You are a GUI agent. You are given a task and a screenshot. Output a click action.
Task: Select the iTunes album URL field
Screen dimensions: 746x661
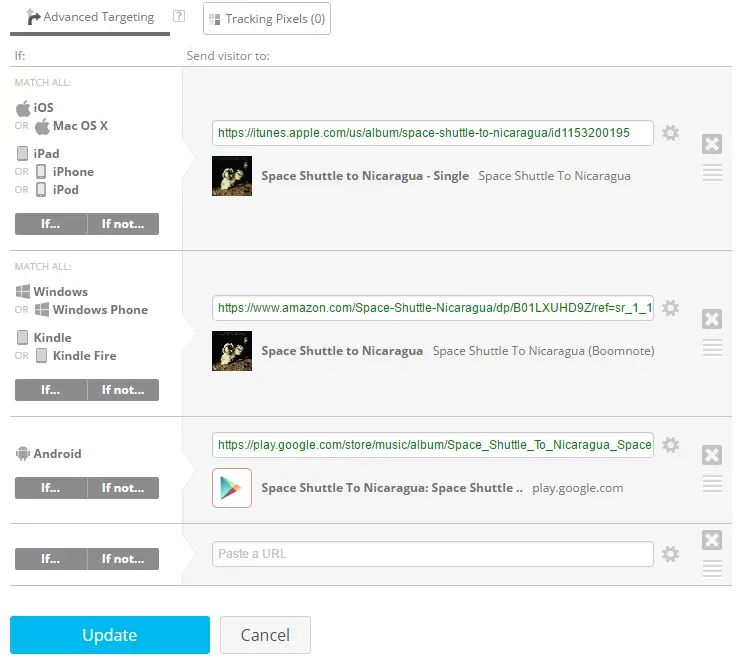click(x=432, y=133)
